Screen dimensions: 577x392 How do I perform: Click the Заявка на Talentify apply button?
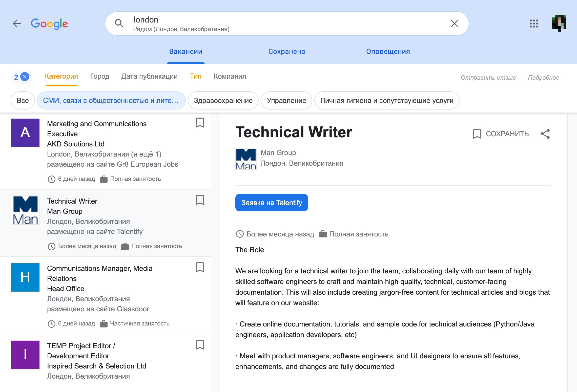pos(272,203)
